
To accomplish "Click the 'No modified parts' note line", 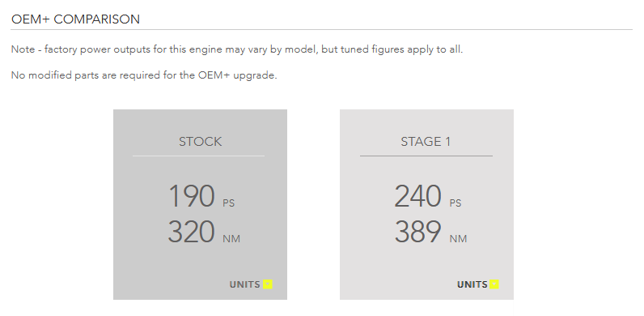I will click(144, 75).
